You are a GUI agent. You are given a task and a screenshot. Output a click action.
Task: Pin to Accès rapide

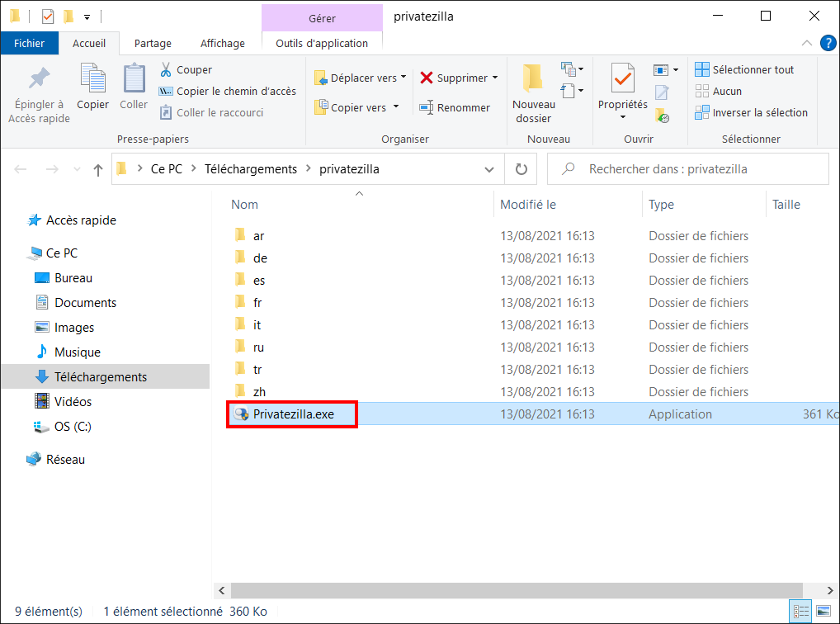click(39, 94)
